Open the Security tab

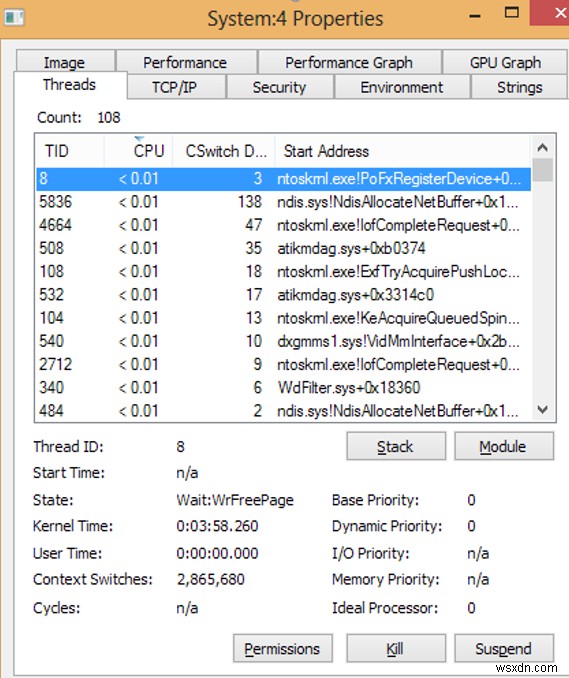[279, 87]
